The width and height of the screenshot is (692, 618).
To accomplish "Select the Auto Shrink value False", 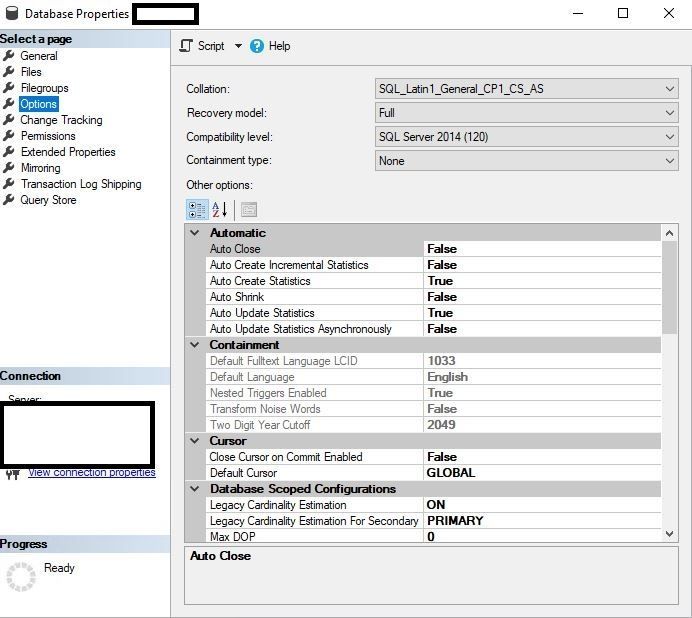I will click(542, 297).
